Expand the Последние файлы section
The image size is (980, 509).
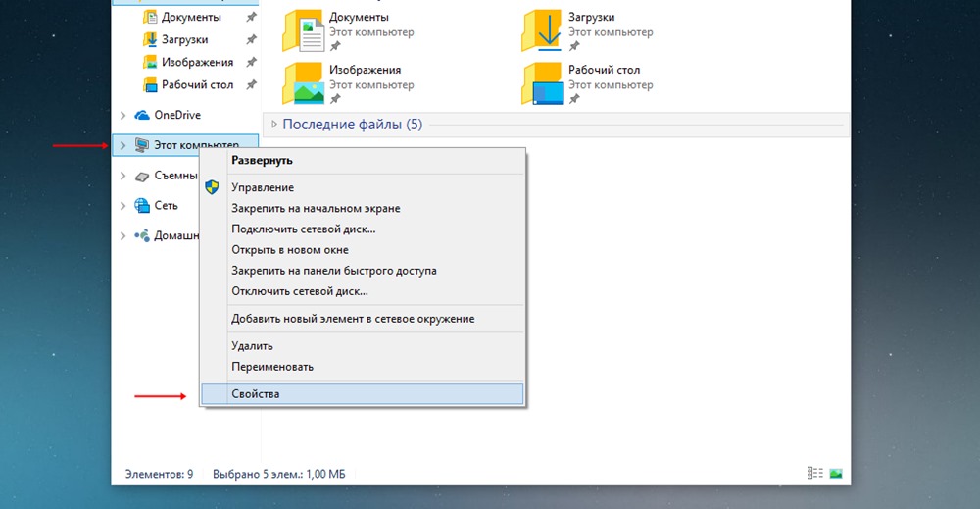pyautogui.click(x=273, y=124)
